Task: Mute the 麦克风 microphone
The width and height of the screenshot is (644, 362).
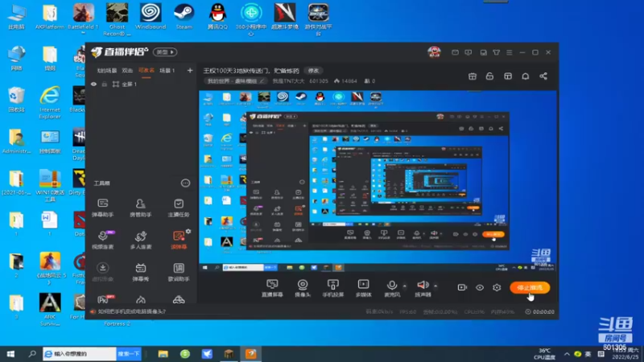Action: [392, 285]
